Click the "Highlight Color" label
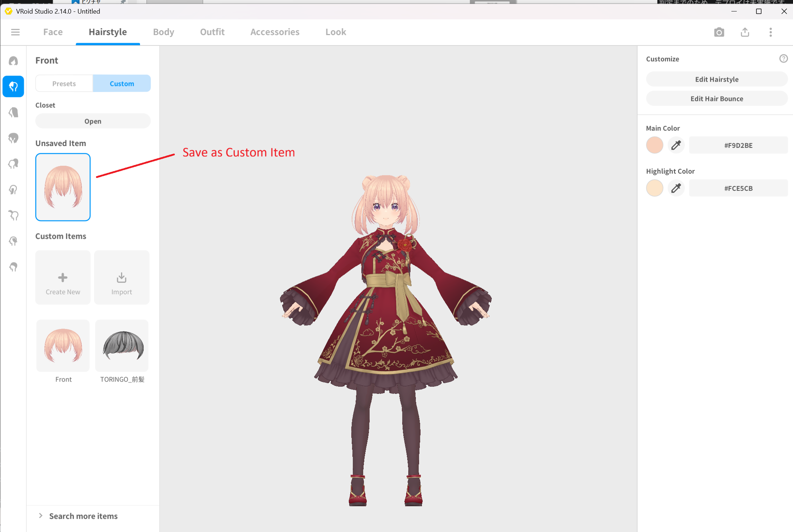Viewport: 793px width, 532px height. coord(670,171)
